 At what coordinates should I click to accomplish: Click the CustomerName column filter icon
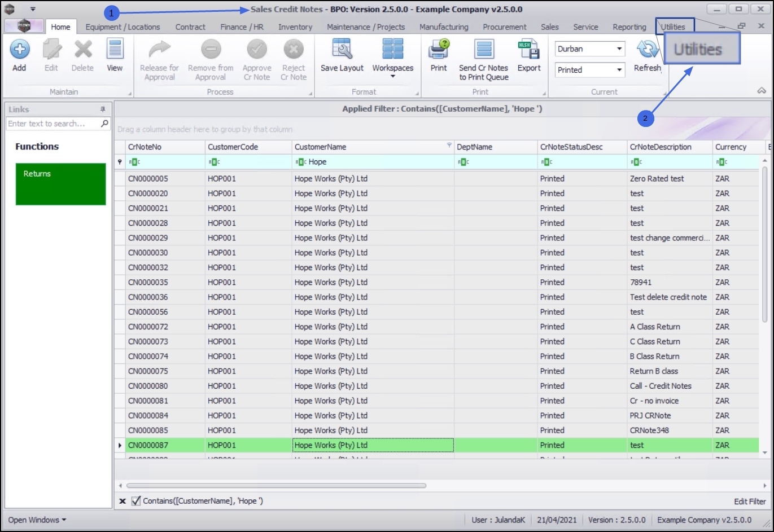[449, 145]
